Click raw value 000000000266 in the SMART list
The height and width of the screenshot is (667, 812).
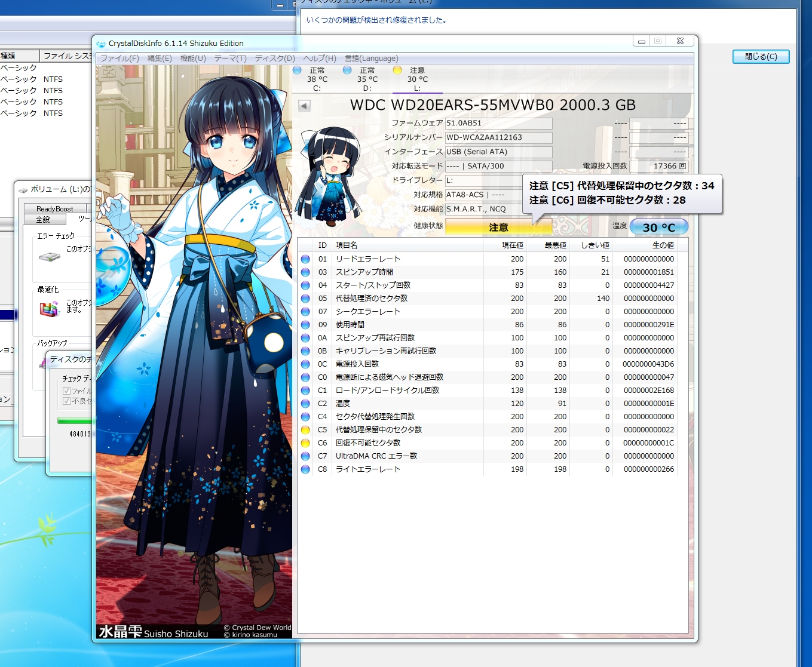[x=649, y=469]
